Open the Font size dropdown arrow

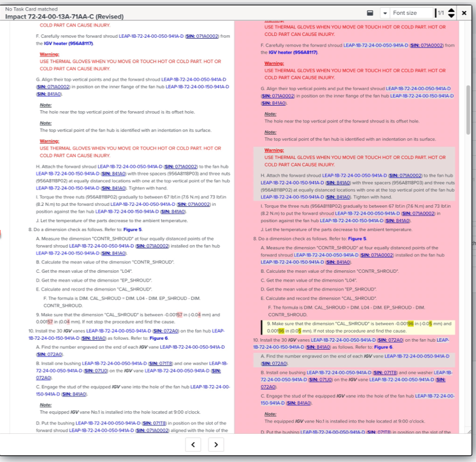coord(385,13)
